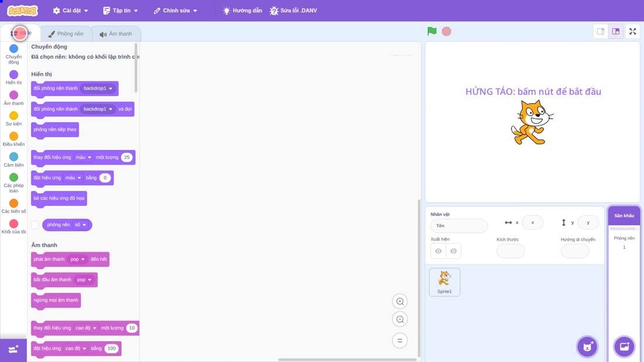This screenshot has height=362, width=644.
Task: Select the Điều khiển block category
Action: point(13,139)
